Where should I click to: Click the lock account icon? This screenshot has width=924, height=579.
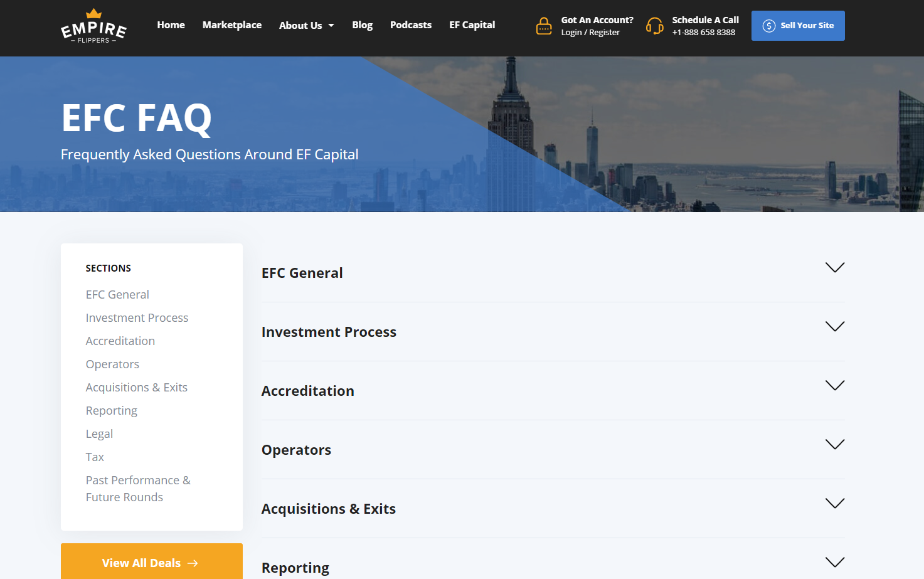click(x=544, y=26)
